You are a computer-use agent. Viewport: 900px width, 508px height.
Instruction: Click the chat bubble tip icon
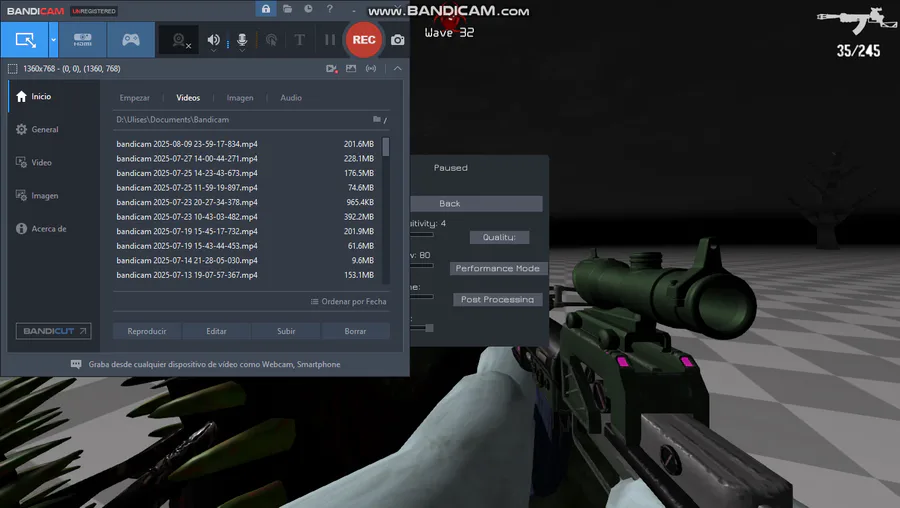click(76, 364)
